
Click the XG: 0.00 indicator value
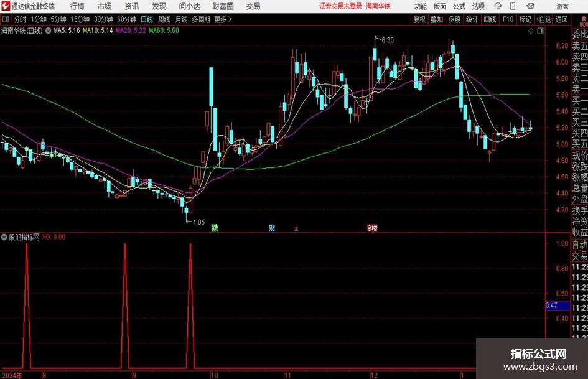click(54, 237)
